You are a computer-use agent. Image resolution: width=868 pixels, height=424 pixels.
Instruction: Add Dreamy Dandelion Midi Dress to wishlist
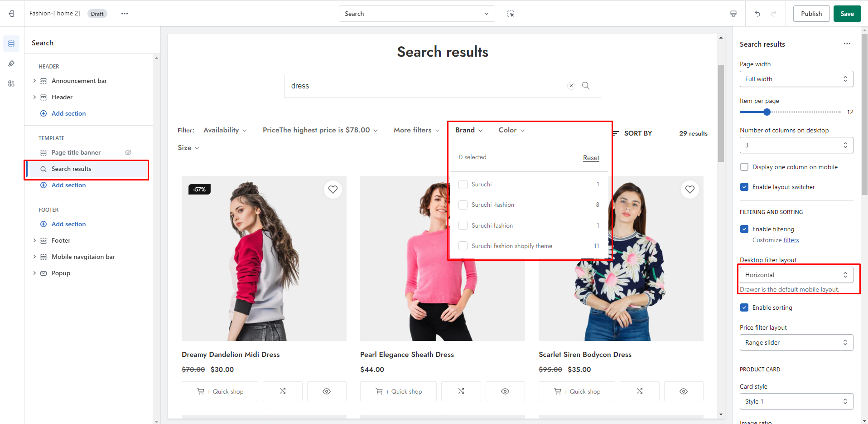pos(333,190)
